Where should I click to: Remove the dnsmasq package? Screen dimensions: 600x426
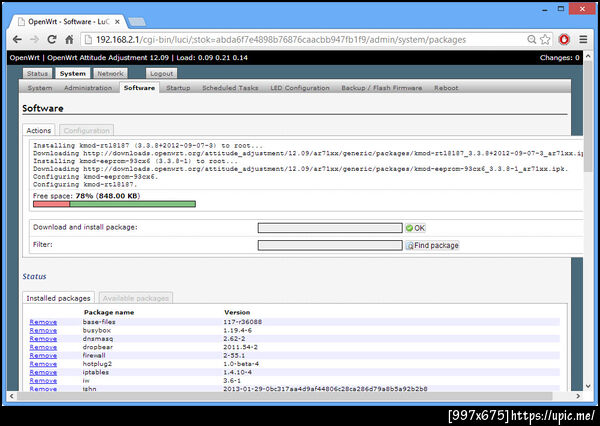point(43,339)
